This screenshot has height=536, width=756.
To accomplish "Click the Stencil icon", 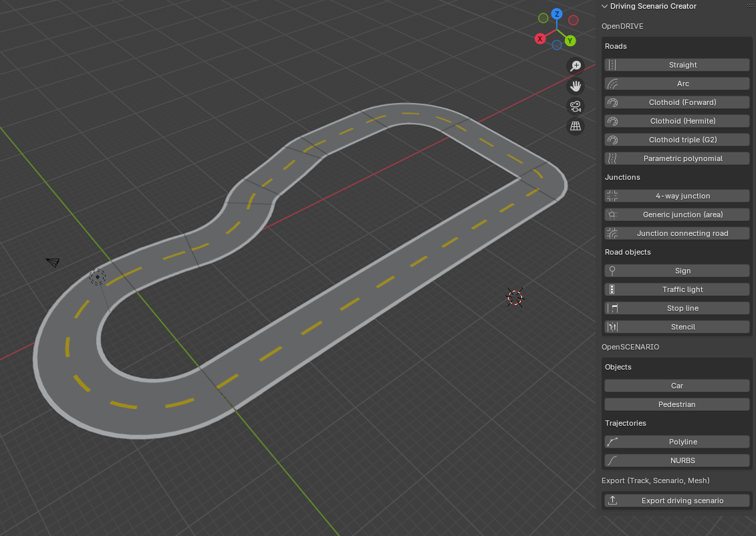I will click(x=612, y=327).
